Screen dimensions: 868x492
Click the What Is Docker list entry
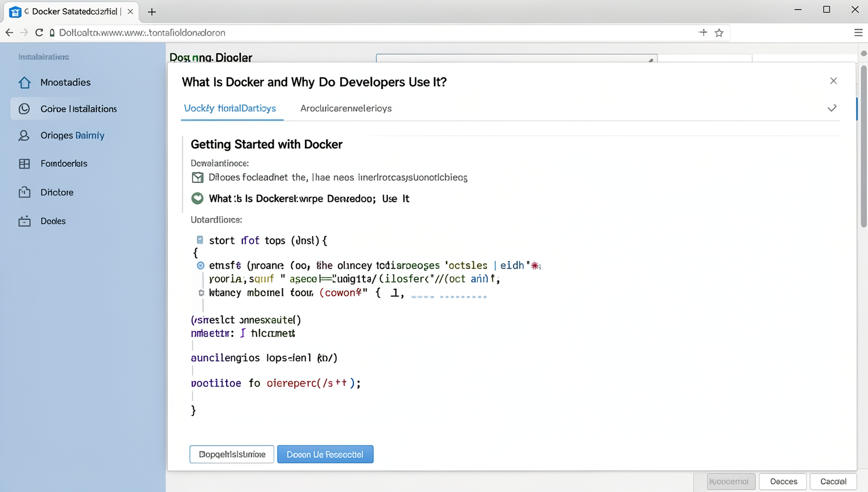click(309, 198)
